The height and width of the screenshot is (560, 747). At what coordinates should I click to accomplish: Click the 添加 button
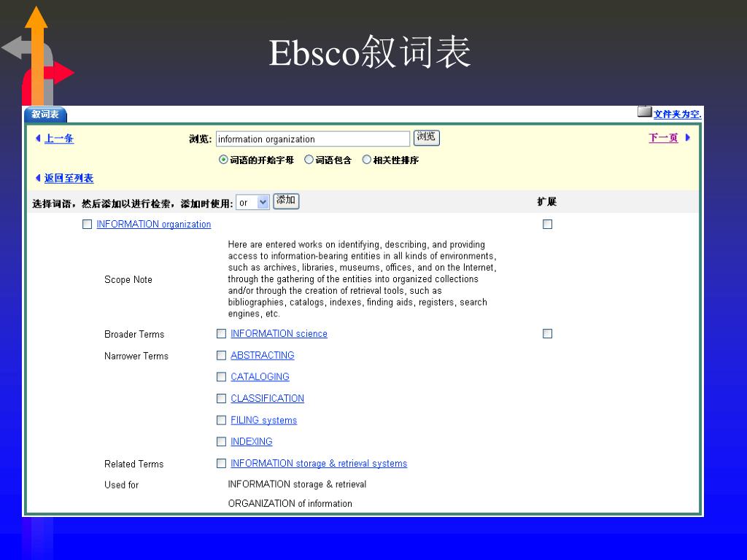286,201
